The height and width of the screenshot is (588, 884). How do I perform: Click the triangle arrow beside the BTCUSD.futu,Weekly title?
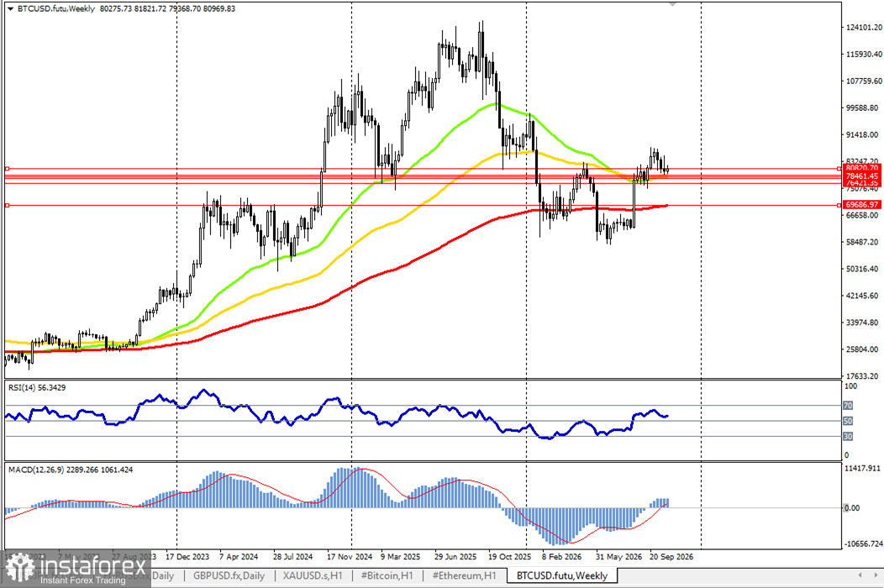tap(9, 9)
